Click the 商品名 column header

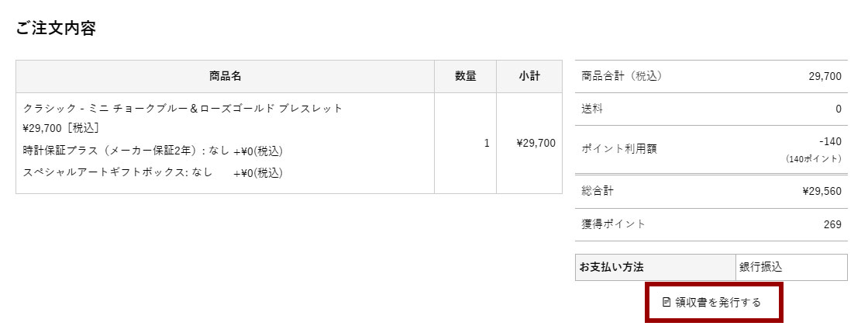pos(225,76)
